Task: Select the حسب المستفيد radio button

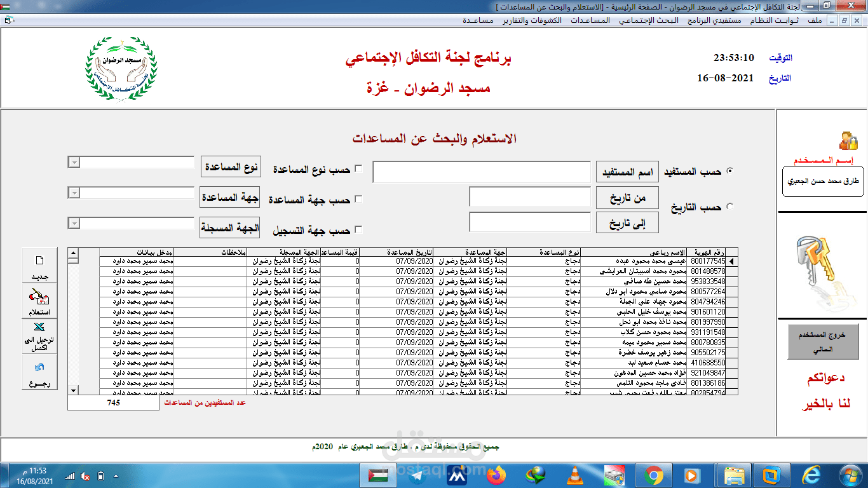Action: point(729,172)
